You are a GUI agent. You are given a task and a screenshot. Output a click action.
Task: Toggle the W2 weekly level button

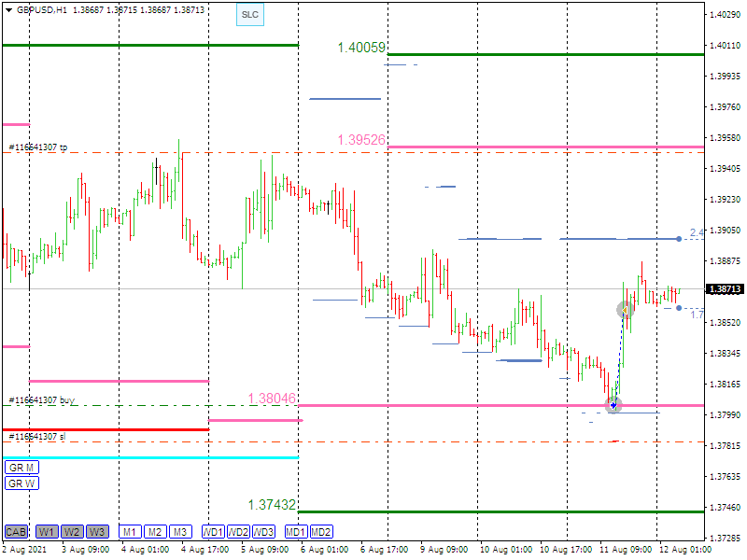(72, 532)
